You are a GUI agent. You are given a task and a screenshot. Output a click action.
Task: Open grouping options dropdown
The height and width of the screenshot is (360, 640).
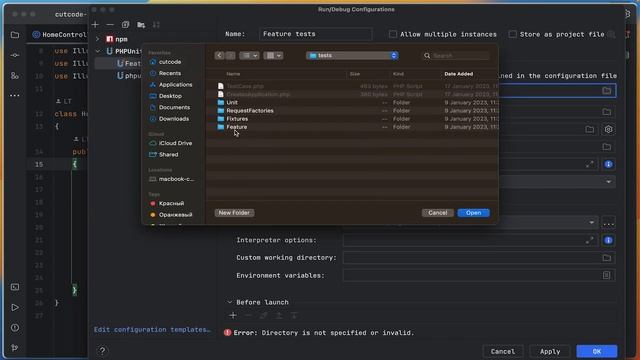coord(273,56)
